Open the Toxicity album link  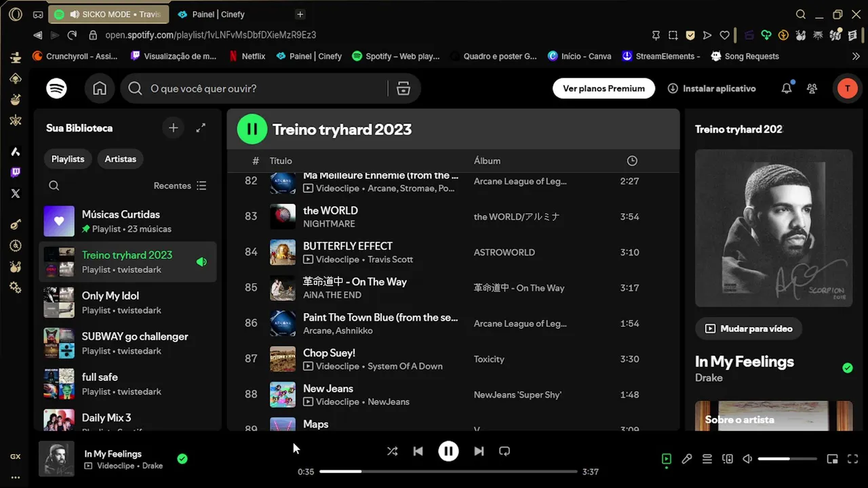coord(489,359)
